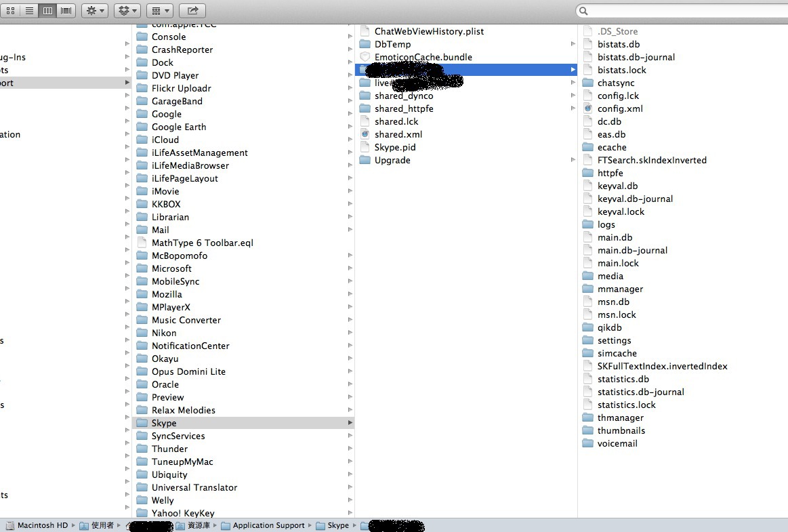Select the bistats.db file name
Screen dimensions: 788x532
619,44
